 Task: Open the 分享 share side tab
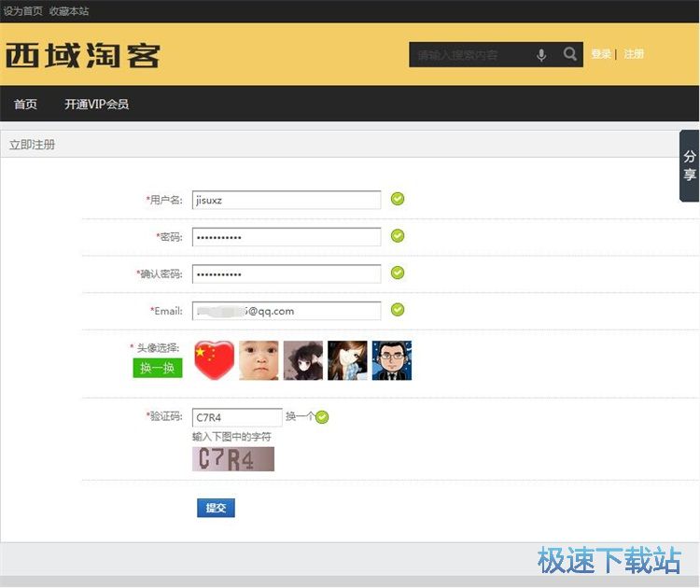click(690, 165)
